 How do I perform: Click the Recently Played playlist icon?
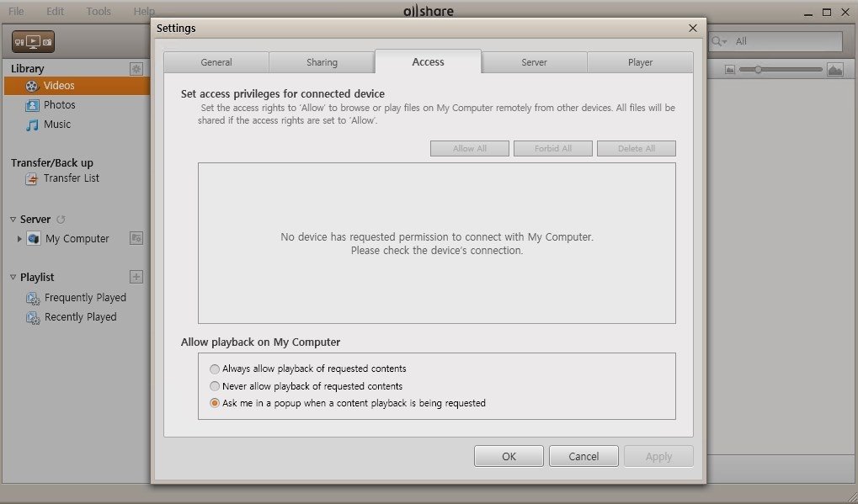(33, 317)
